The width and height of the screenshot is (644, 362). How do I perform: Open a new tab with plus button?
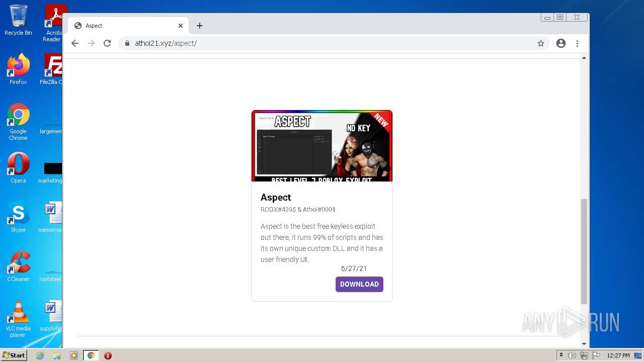[200, 26]
